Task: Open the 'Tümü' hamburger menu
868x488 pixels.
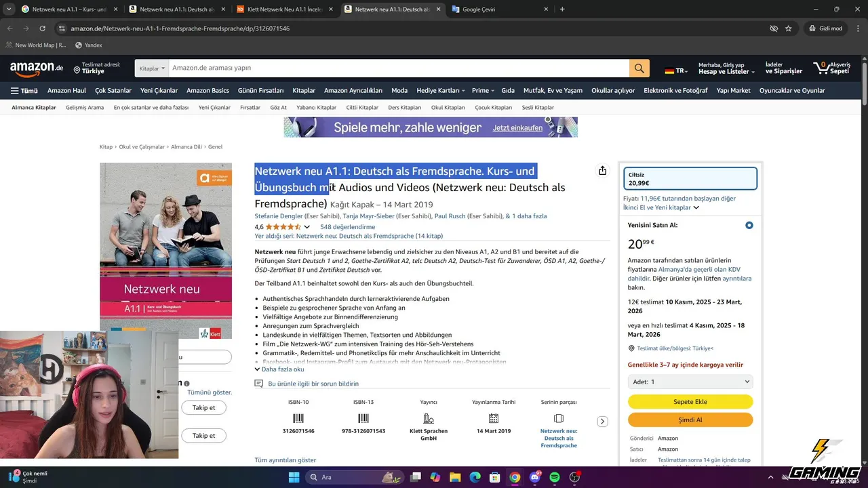Action: click(x=24, y=90)
